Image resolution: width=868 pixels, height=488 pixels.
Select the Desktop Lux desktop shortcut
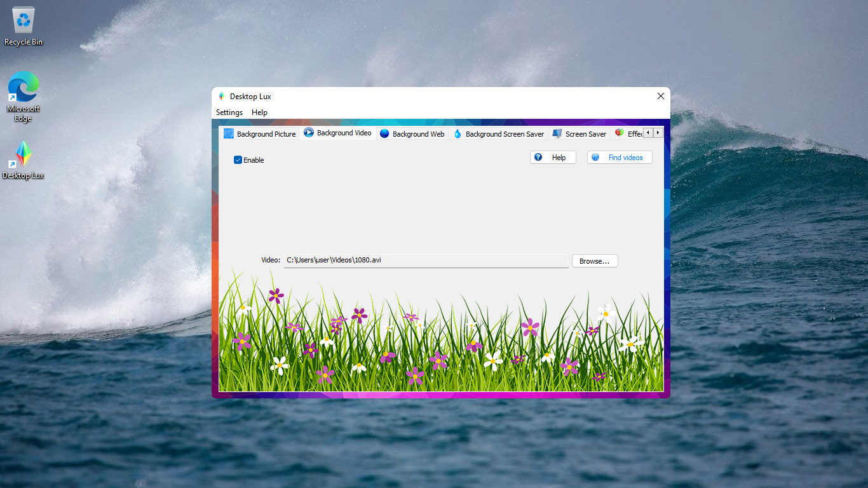coord(24,160)
